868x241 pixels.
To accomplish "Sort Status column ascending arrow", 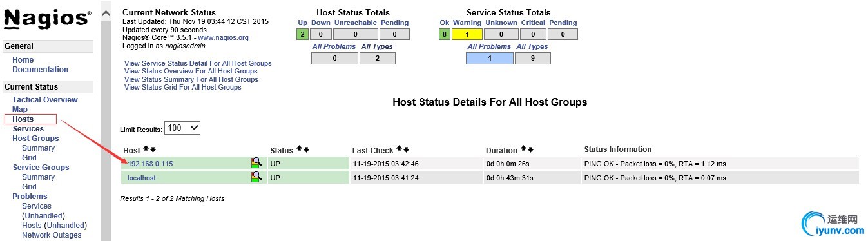I will pyautogui.click(x=299, y=149).
